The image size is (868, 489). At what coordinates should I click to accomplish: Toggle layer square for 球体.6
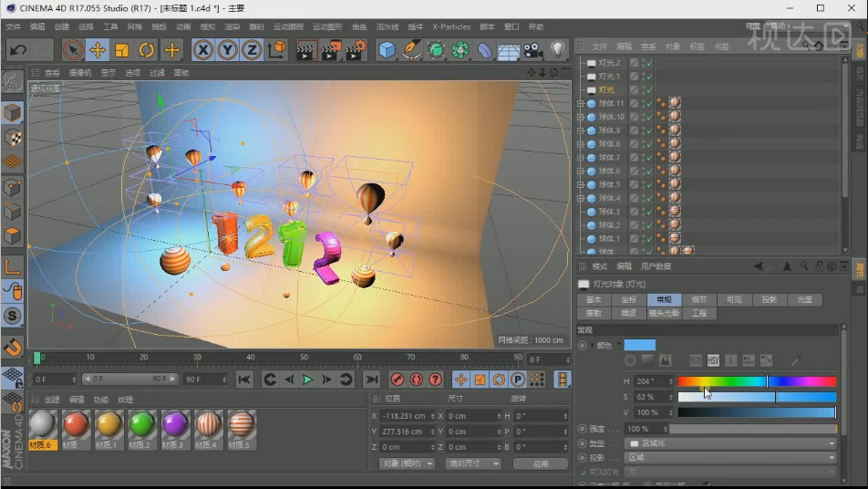(635, 172)
